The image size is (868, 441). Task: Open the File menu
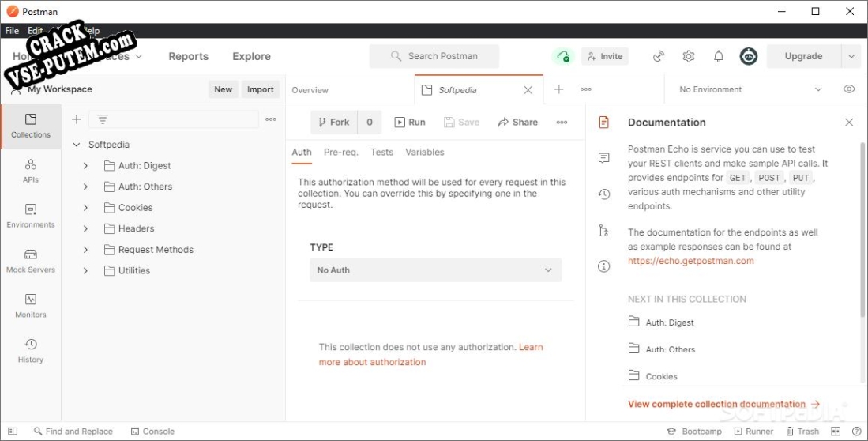coord(12,31)
